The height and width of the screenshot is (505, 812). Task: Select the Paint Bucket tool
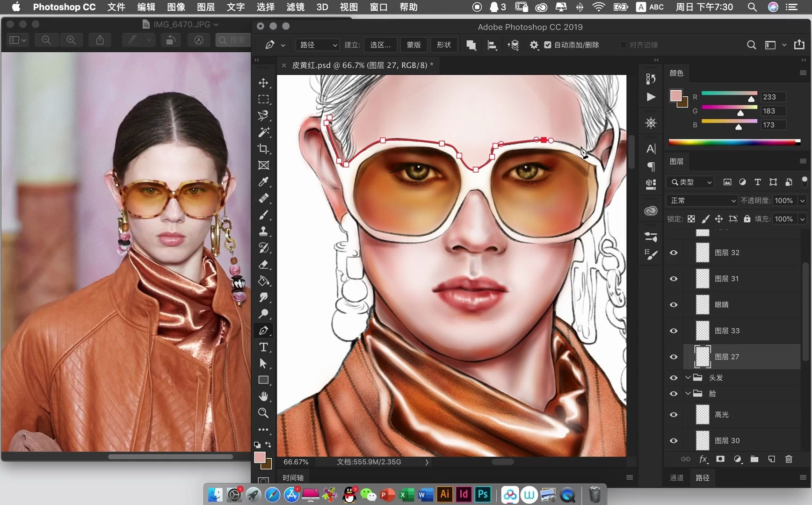(263, 281)
